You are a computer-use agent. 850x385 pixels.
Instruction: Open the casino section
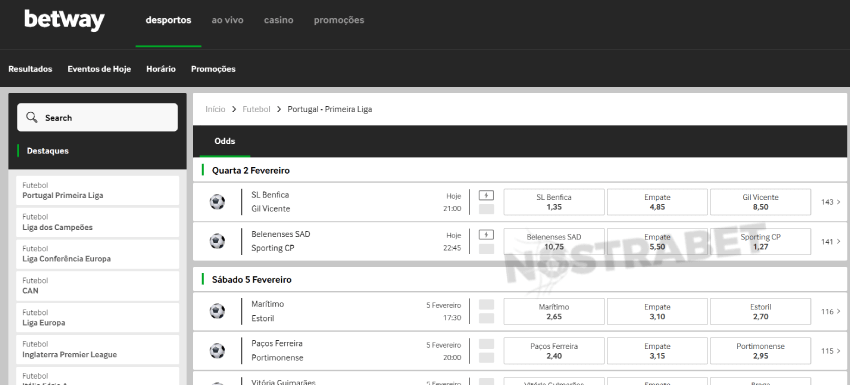click(279, 20)
